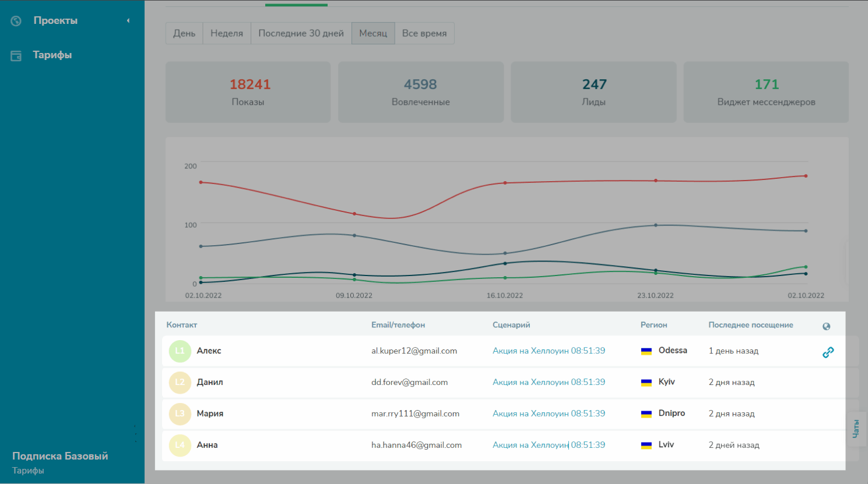Click red line point at 16.10.2022
The image size is (868, 484).
(505, 183)
